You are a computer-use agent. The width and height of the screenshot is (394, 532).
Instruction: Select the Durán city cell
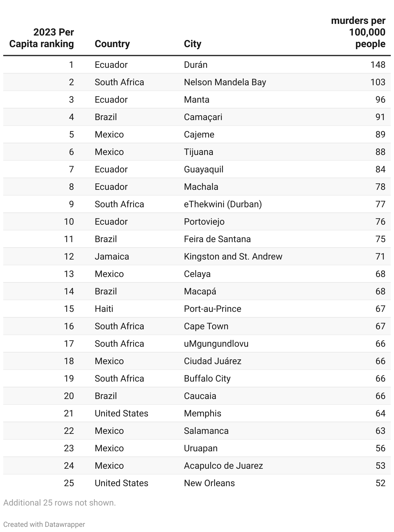coord(196,65)
